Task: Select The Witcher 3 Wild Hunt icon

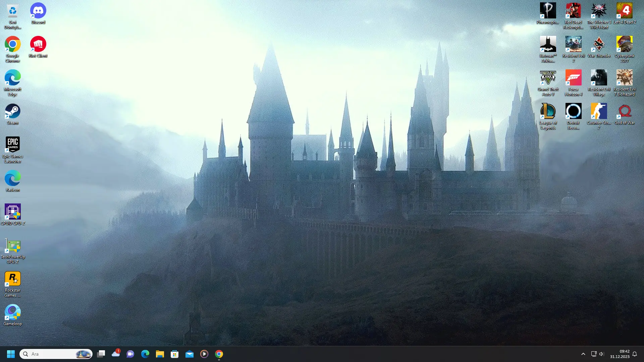Action: pos(599,16)
